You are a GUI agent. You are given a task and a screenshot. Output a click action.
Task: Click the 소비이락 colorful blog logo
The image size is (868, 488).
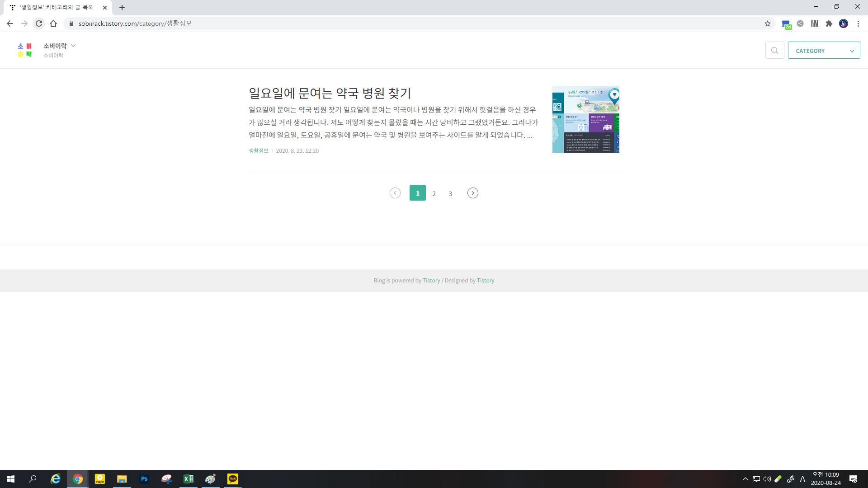point(25,50)
